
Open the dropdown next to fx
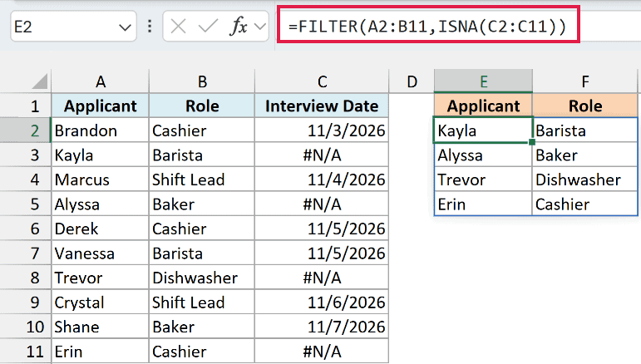point(260,27)
